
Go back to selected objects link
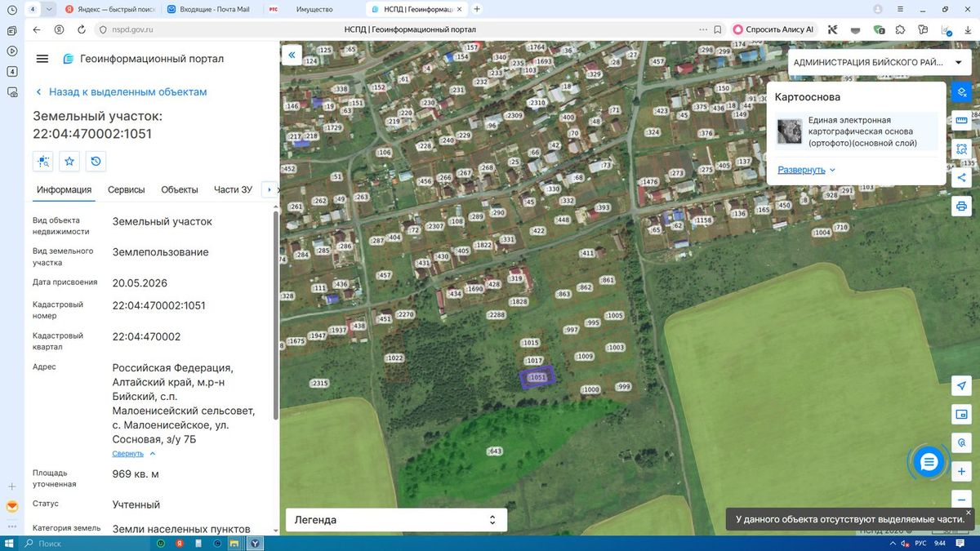pos(121,92)
